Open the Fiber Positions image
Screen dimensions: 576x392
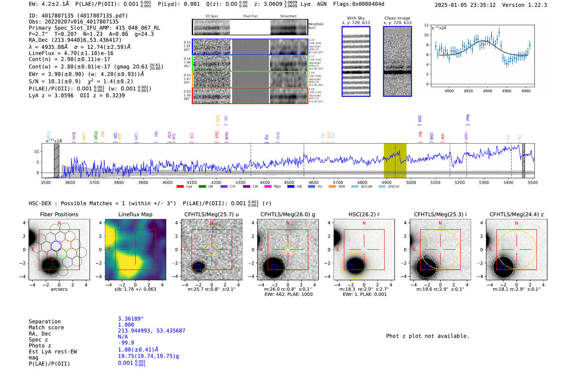tap(59, 250)
